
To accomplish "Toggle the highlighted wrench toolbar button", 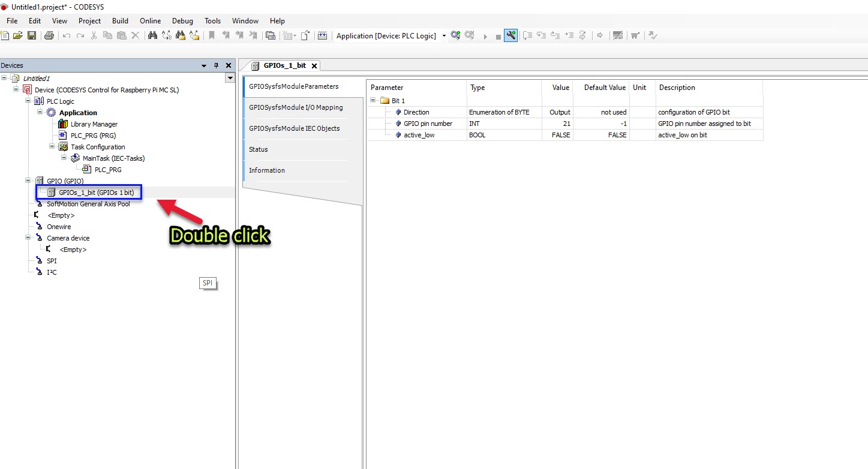I will [x=511, y=36].
